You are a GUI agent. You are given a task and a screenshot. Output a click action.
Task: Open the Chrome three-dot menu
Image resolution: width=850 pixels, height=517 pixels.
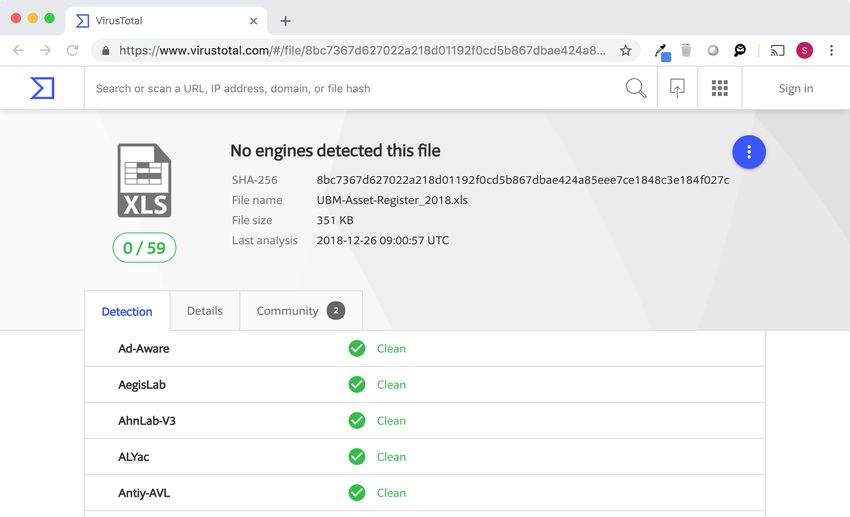click(x=832, y=50)
